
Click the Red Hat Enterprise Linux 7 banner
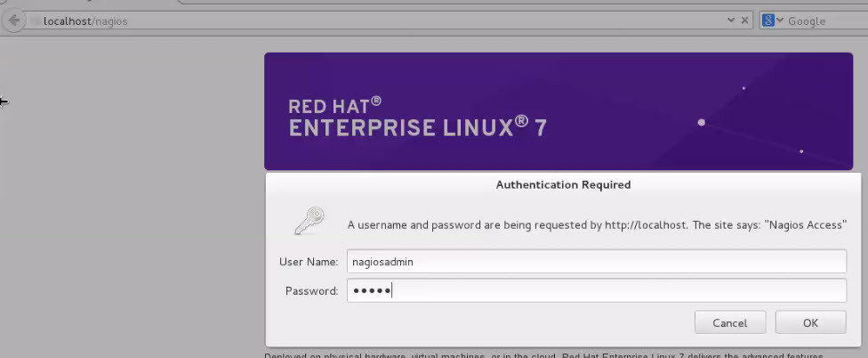coord(559,111)
